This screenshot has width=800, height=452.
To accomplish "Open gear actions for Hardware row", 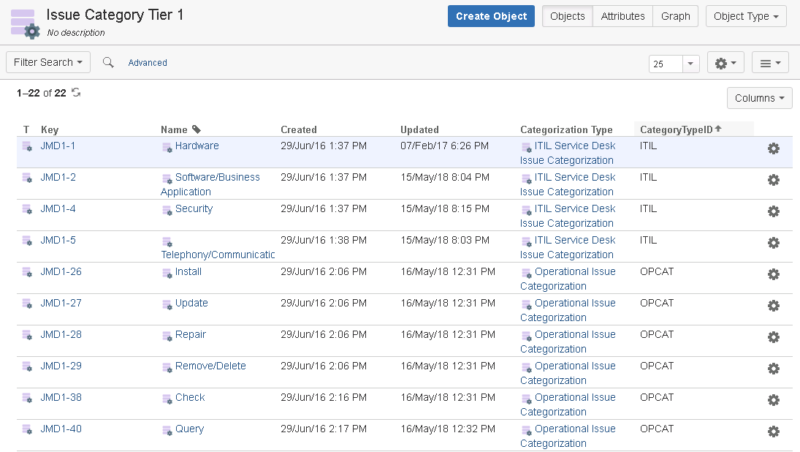I will [773, 148].
